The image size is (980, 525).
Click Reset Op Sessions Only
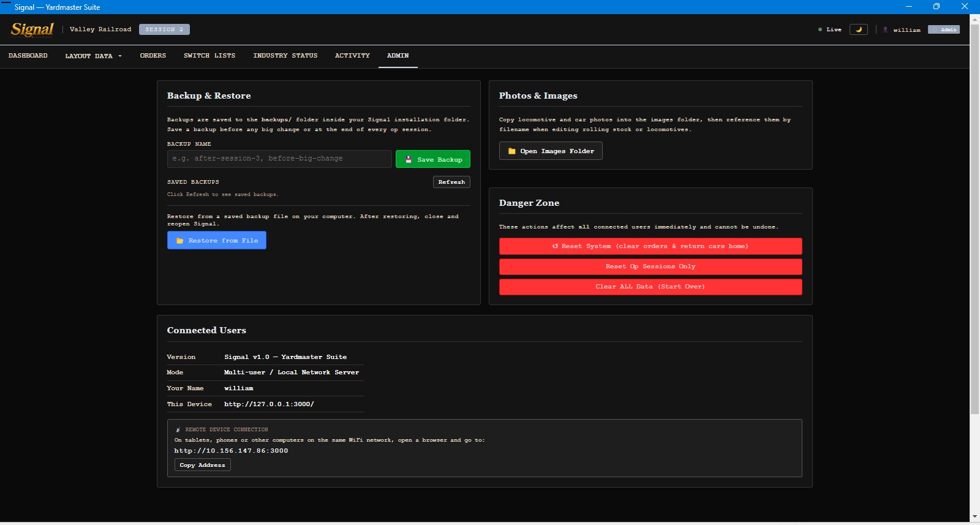click(650, 266)
